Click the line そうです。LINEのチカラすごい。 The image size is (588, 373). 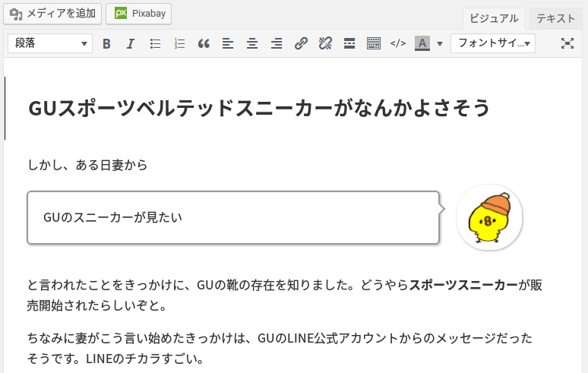coord(115,359)
